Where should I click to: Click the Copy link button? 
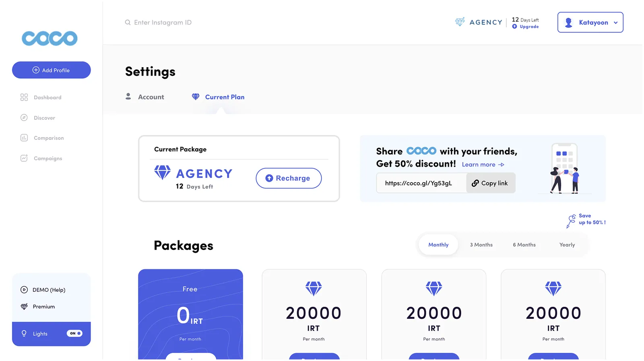[x=491, y=183]
